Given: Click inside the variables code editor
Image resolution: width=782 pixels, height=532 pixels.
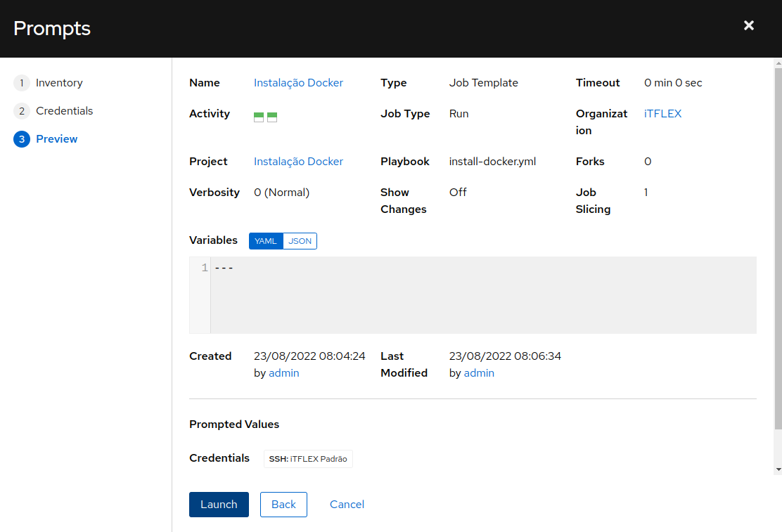Looking at the screenshot, I should (x=483, y=295).
